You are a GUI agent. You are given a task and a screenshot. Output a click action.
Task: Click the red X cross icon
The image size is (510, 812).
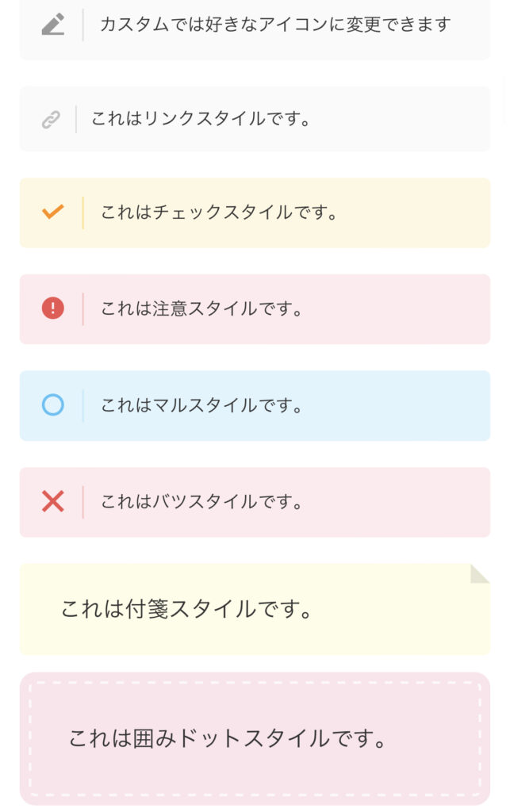pos(53,502)
